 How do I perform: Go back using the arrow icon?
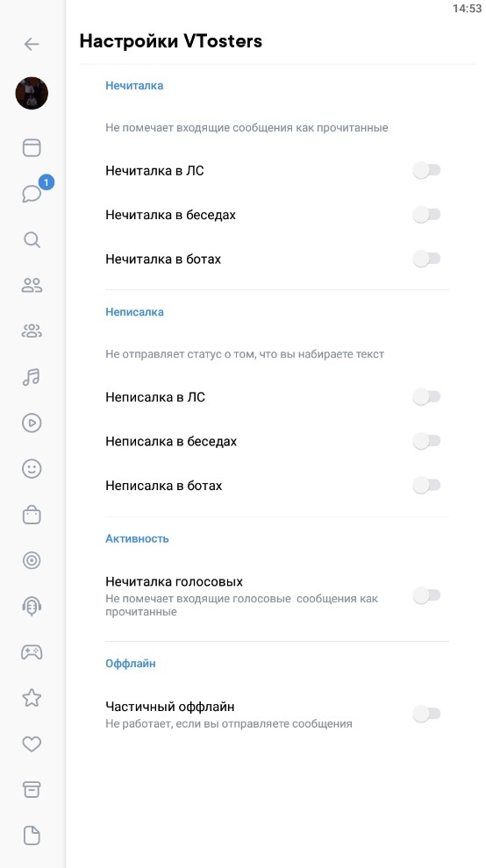coord(32,45)
